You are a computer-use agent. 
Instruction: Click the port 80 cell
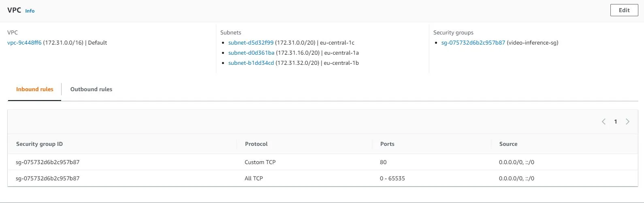pyautogui.click(x=383, y=162)
